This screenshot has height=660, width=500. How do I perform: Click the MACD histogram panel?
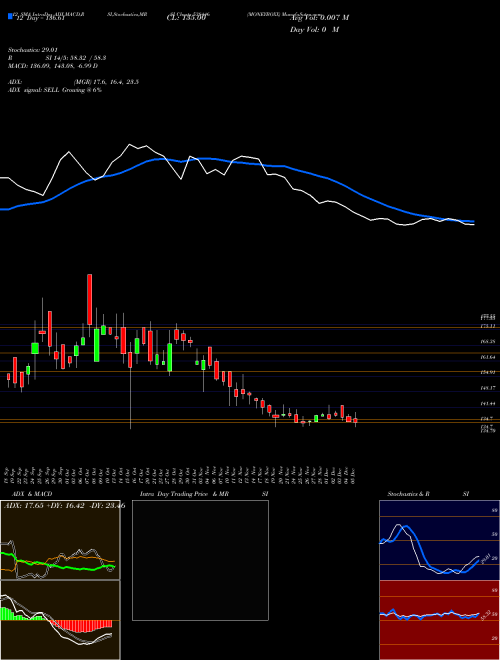[60, 620]
